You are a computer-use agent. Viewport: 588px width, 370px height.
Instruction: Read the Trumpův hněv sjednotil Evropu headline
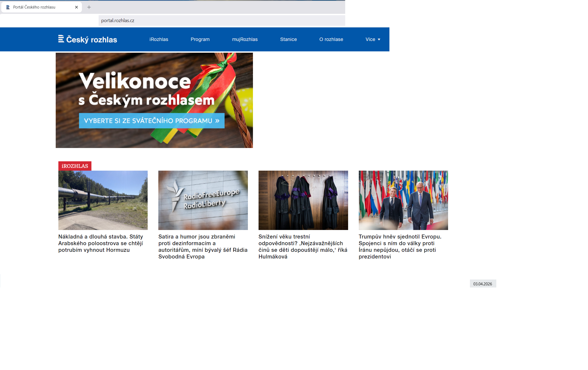pyautogui.click(x=400, y=246)
